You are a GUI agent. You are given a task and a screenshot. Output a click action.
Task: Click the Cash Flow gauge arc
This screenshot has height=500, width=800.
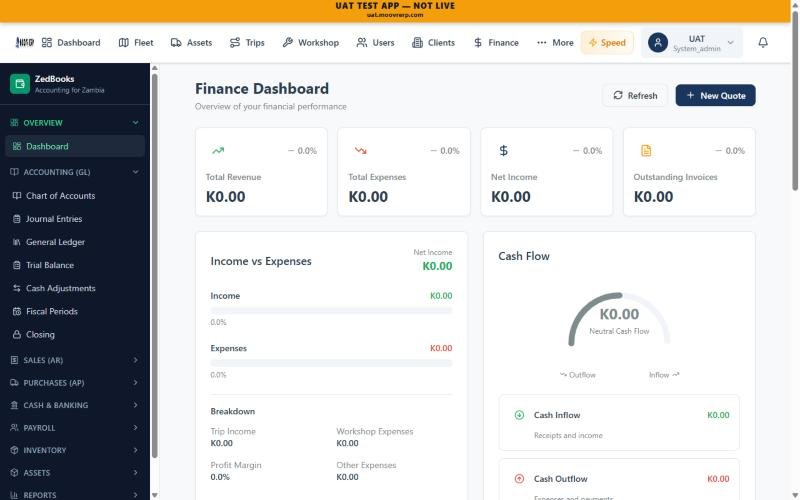coord(619,319)
